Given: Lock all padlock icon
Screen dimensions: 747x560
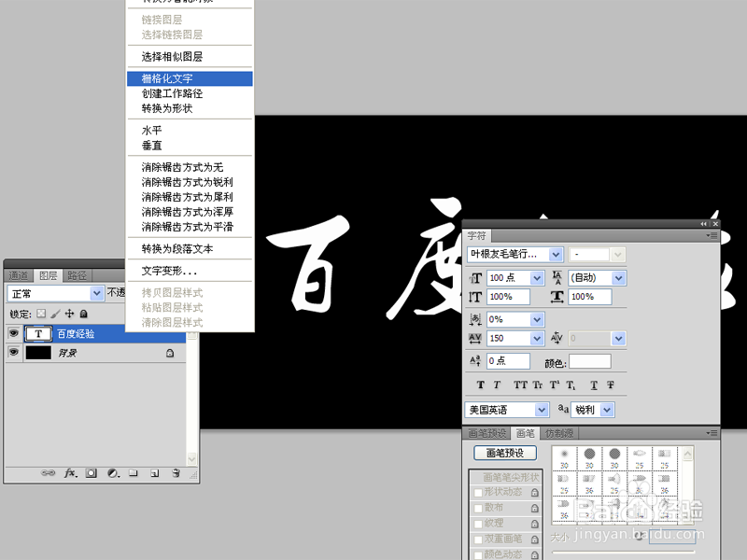Looking at the screenshot, I should click(83, 314).
